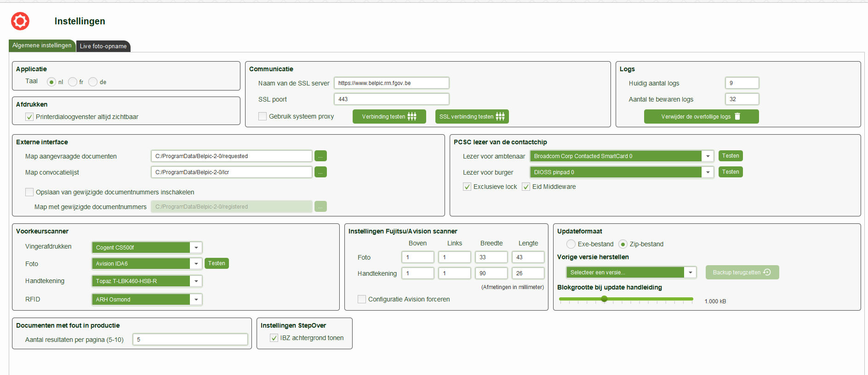The width and height of the screenshot is (868, 375).
Task: Select the fr language radio button
Action: (x=73, y=82)
